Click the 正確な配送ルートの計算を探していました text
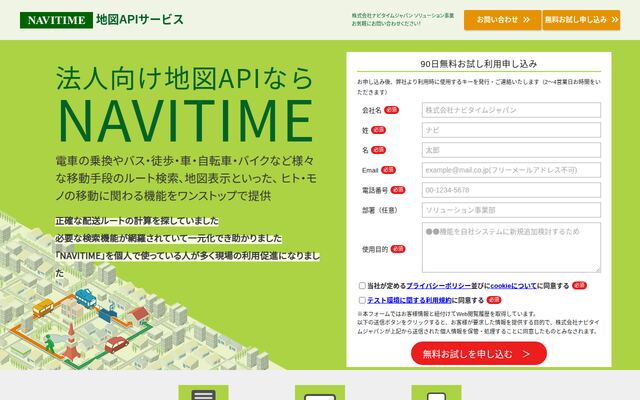Image resolution: width=640 pixels, height=400 pixels. click(x=137, y=221)
